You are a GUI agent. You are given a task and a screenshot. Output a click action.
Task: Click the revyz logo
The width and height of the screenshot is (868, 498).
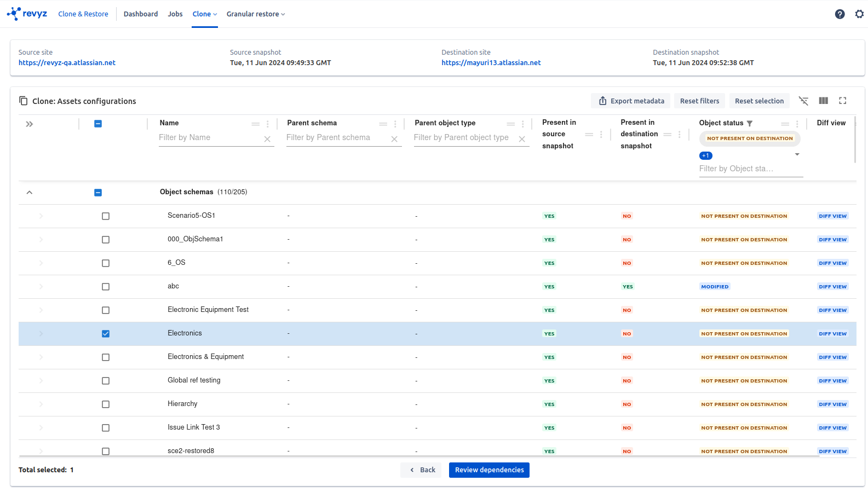tap(27, 14)
